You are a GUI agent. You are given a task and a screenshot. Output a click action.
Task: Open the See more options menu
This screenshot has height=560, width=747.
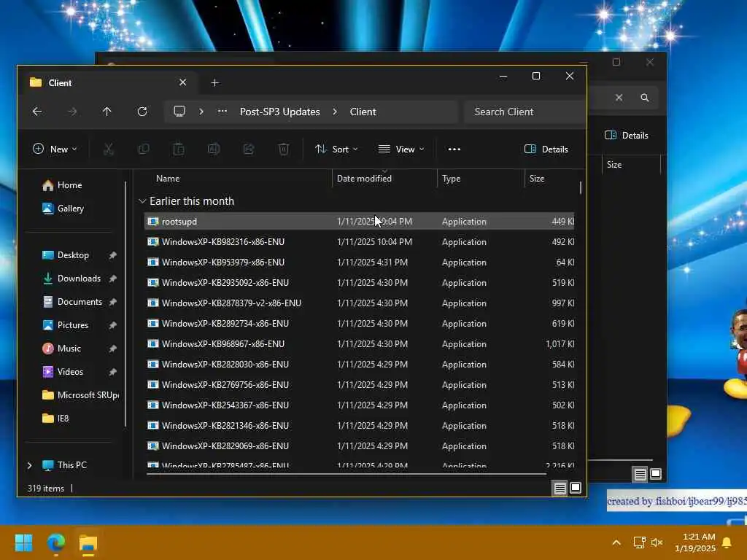pos(454,149)
